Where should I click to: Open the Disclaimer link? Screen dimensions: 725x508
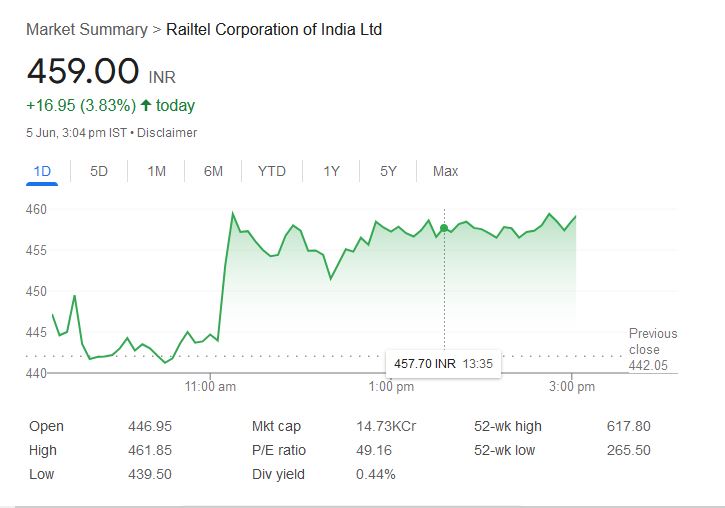click(x=167, y=133)
